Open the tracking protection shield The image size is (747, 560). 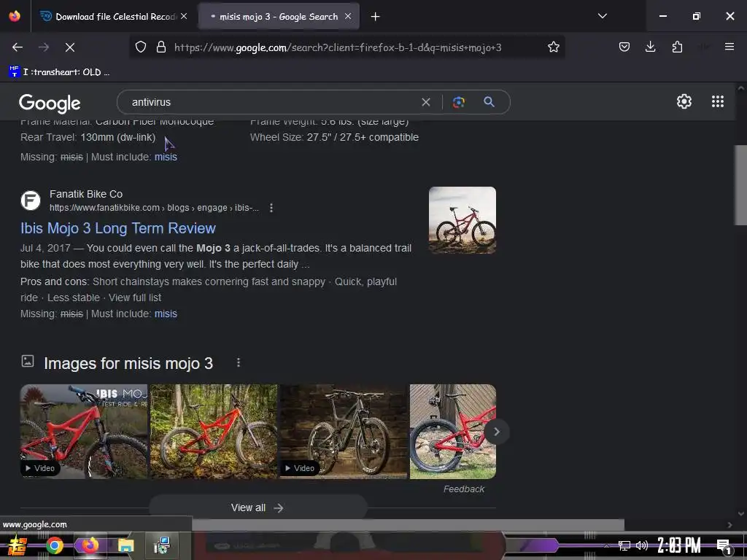click(141, 47)
